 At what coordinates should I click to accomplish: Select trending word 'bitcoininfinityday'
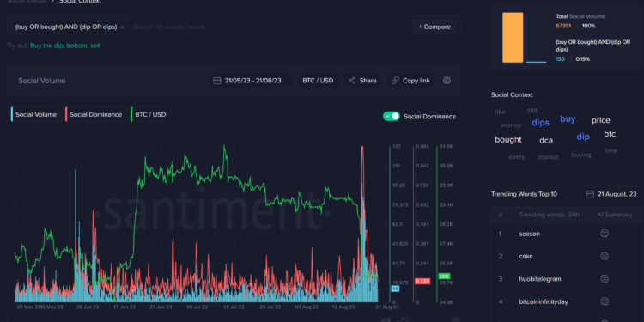[x=544, y=302]
